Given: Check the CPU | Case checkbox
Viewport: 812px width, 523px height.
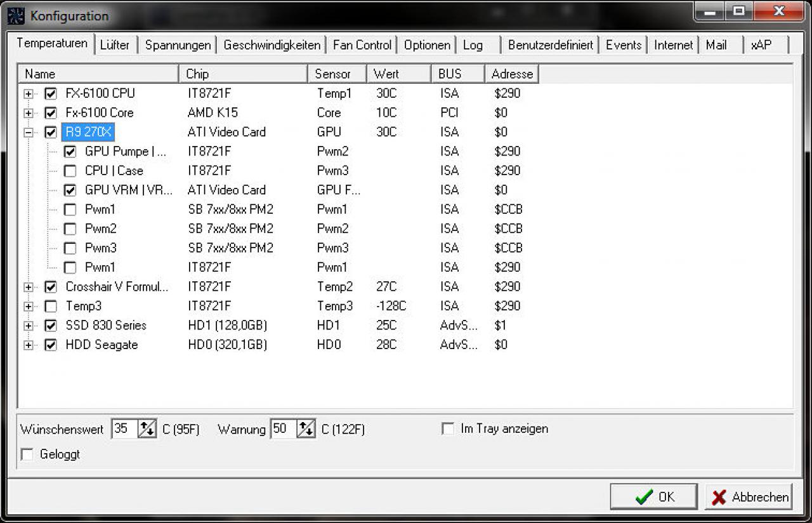Looking at the screenshot, I should coord(70,171).
